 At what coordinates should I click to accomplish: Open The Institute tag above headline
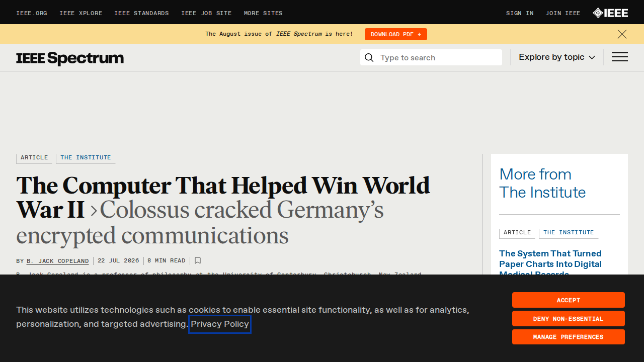pos(86,158)
